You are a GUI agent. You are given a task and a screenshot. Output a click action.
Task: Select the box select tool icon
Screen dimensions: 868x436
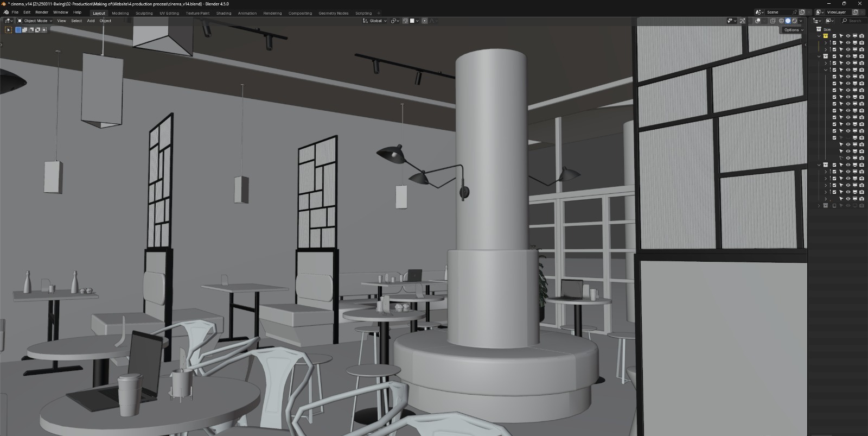click(x=8, y=30)
